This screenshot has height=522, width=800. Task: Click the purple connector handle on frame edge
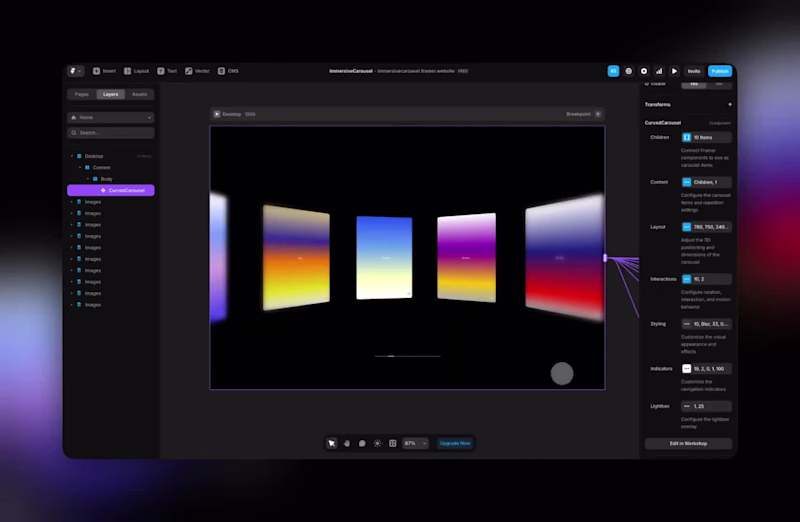[x=605, y=258]
